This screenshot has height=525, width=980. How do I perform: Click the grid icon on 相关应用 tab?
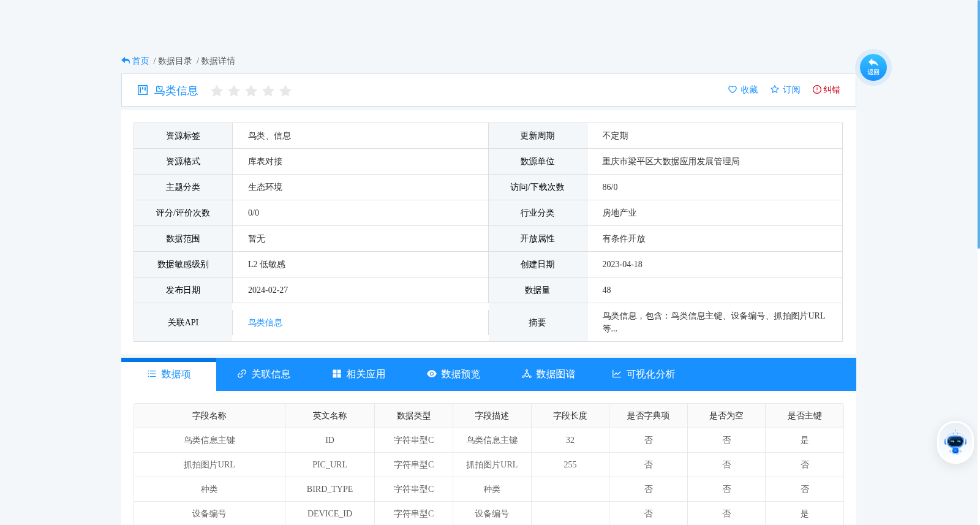pos(337,374)
